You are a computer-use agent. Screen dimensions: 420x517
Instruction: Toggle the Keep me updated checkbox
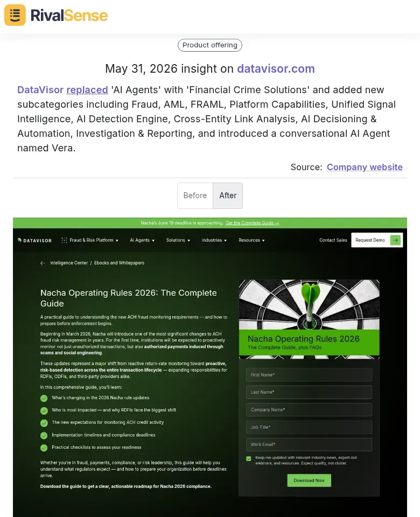point(249,459)
